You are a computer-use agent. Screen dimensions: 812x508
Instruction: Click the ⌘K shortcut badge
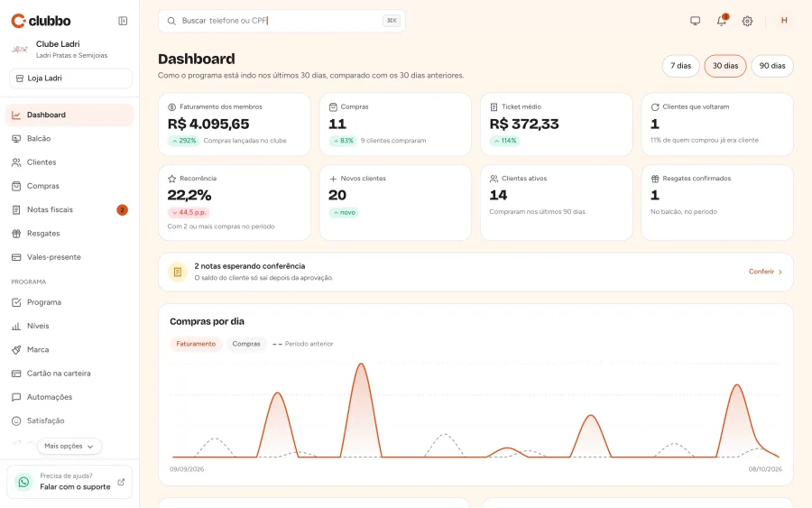click(392, 21)
